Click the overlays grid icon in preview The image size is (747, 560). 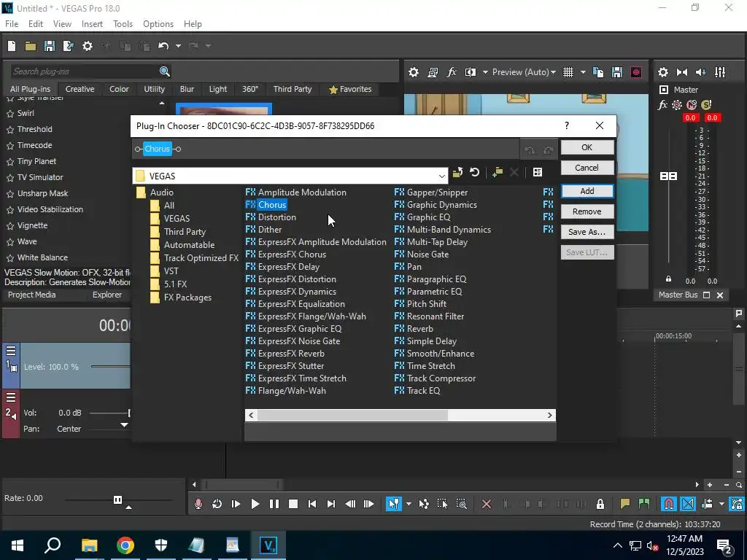click(568, 72)
